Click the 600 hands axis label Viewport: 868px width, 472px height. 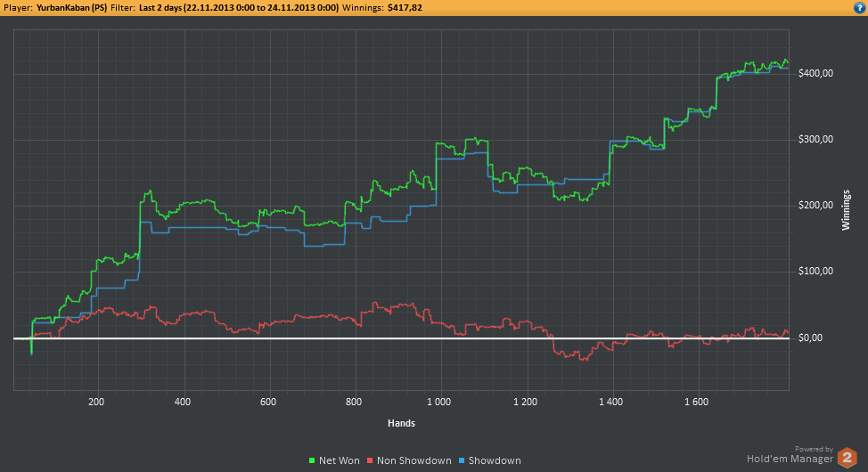(268, 402)
